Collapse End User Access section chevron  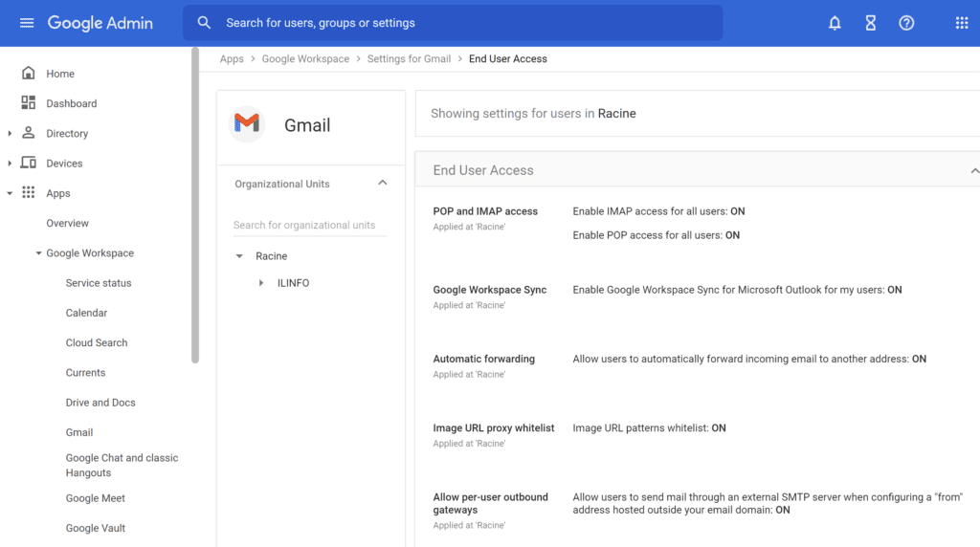(974, 170)
